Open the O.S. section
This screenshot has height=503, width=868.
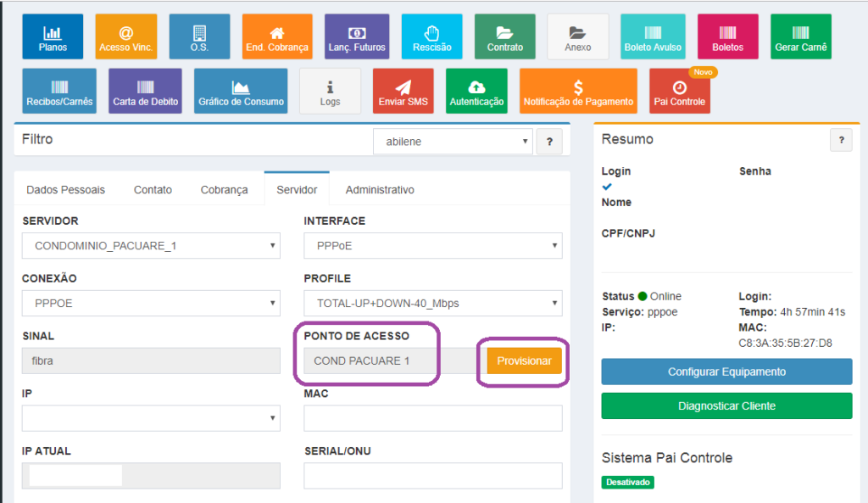click(x=198, y=36)
